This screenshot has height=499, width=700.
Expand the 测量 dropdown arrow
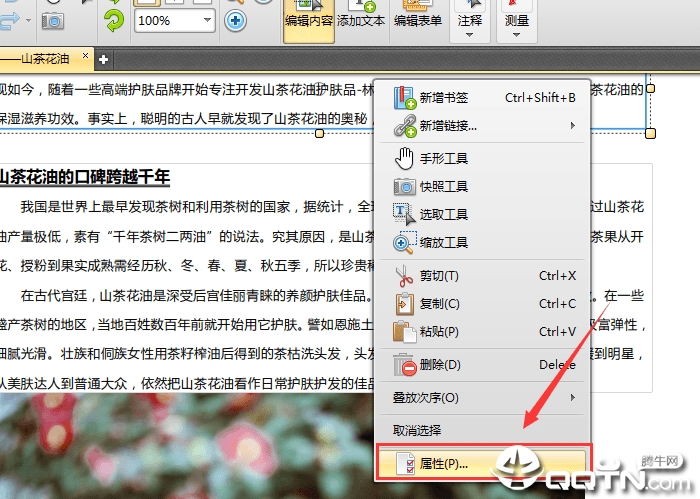point(516,36)
